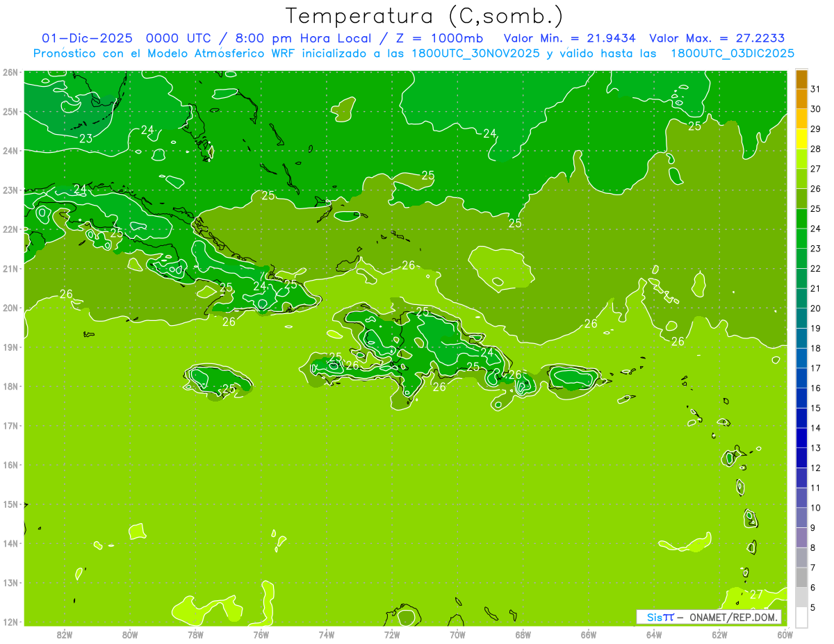
Task: Click the "15N" latitude axis label
Action: 10,504
